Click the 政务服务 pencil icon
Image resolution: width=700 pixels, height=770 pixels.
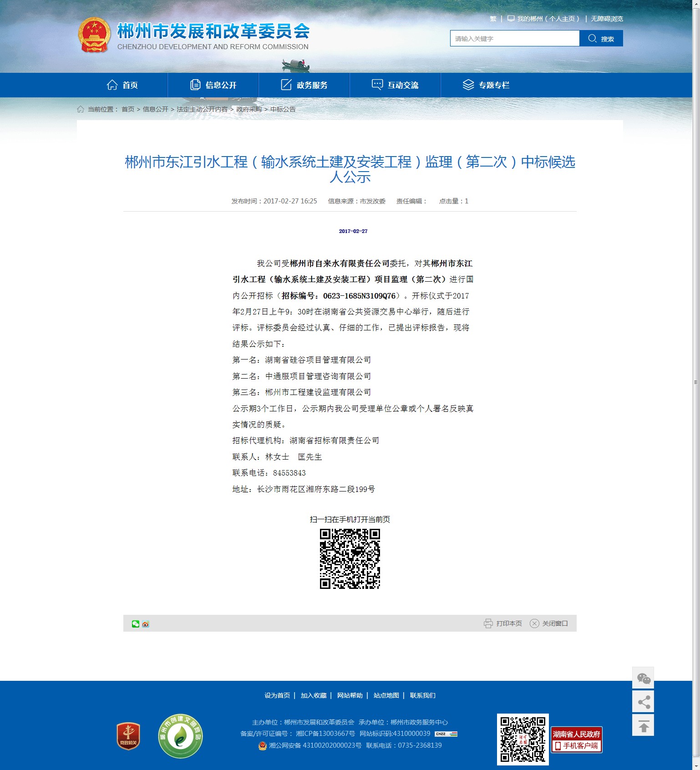tap(286, 85)
